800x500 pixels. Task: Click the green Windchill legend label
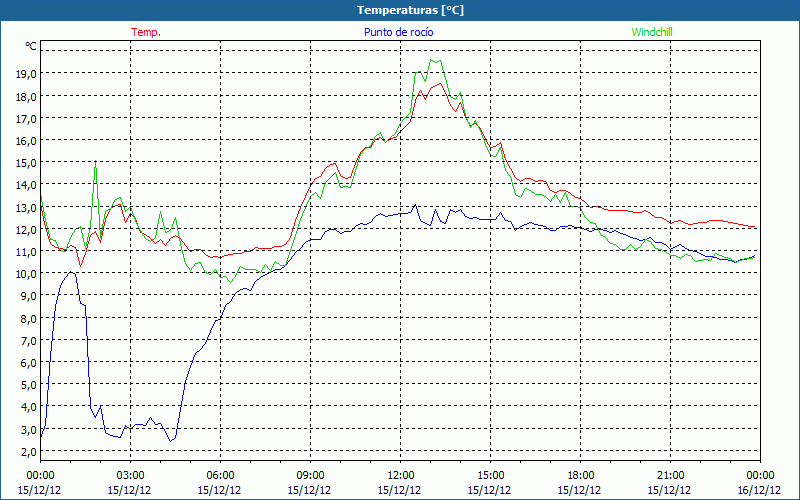[x=652, y=32]
